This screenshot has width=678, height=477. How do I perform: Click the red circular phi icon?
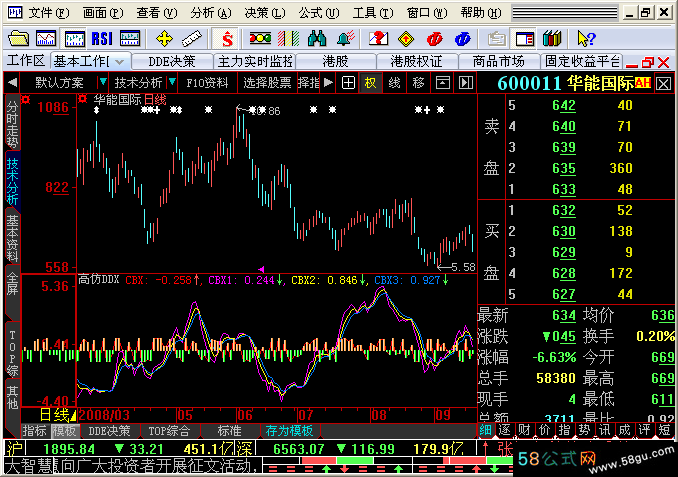(434, 39)
